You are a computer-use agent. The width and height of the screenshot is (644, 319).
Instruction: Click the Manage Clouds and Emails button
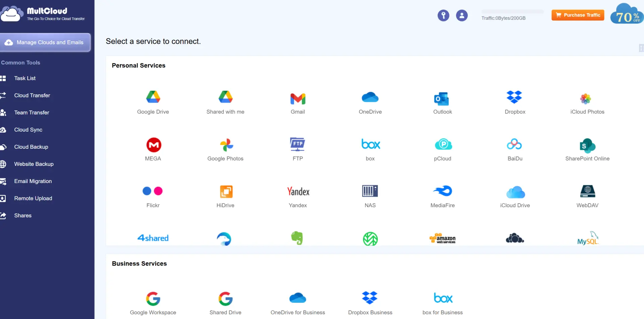click(x=45, y=42)
